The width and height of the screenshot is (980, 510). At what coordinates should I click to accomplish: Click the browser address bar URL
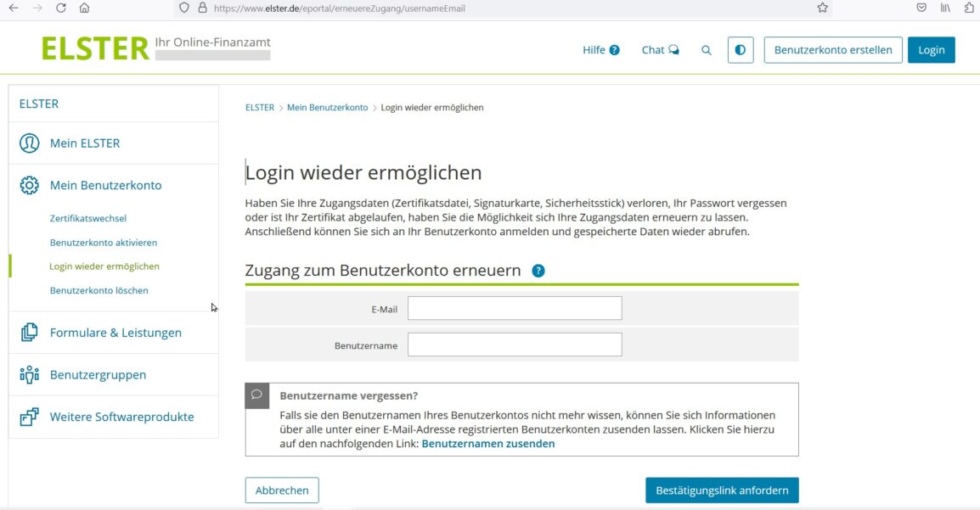pyautogui.click(x=340, y=8)
